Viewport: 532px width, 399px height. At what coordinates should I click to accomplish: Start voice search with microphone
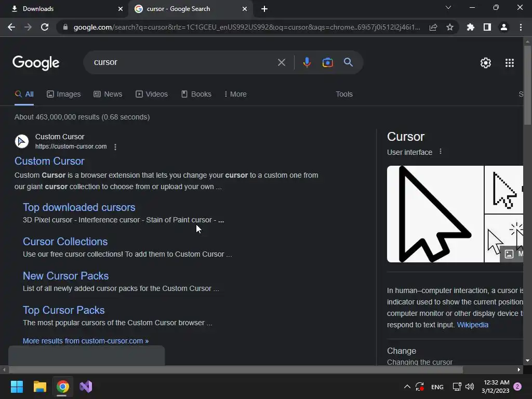click(x=307, y=62)
